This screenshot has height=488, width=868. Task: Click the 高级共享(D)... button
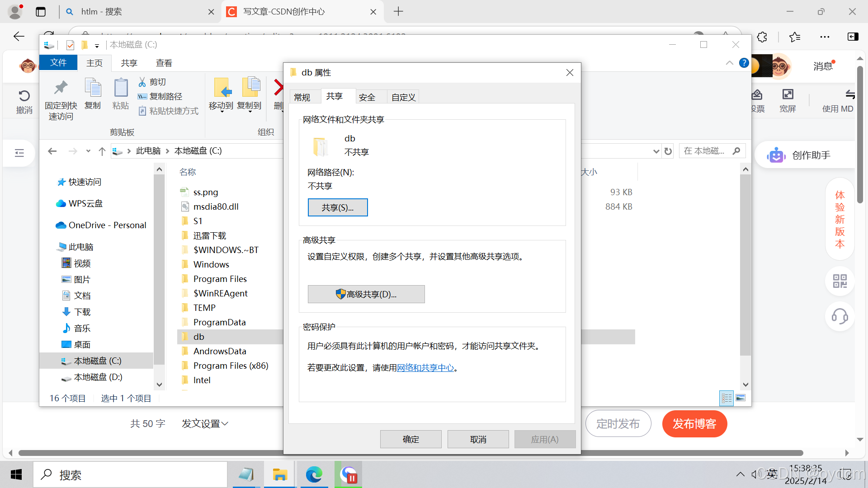click(x=366, y=294)
